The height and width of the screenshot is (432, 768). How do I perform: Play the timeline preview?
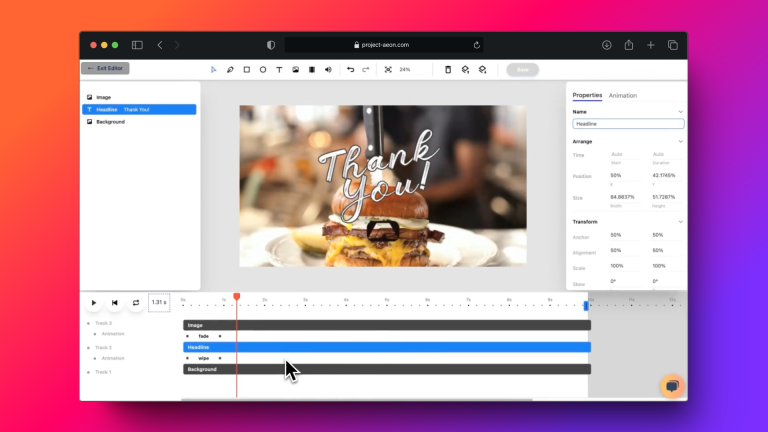tap(94, 302)
